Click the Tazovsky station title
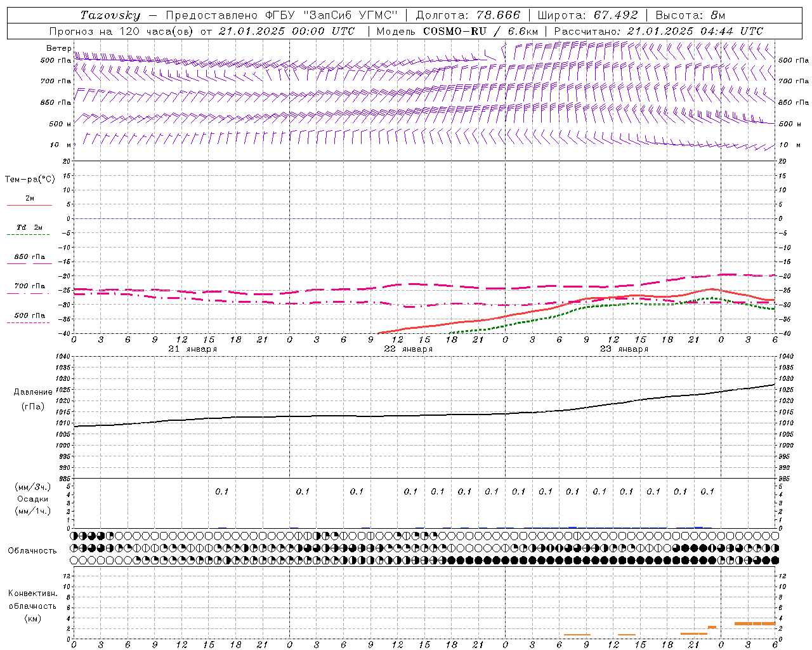 [110, 15]
